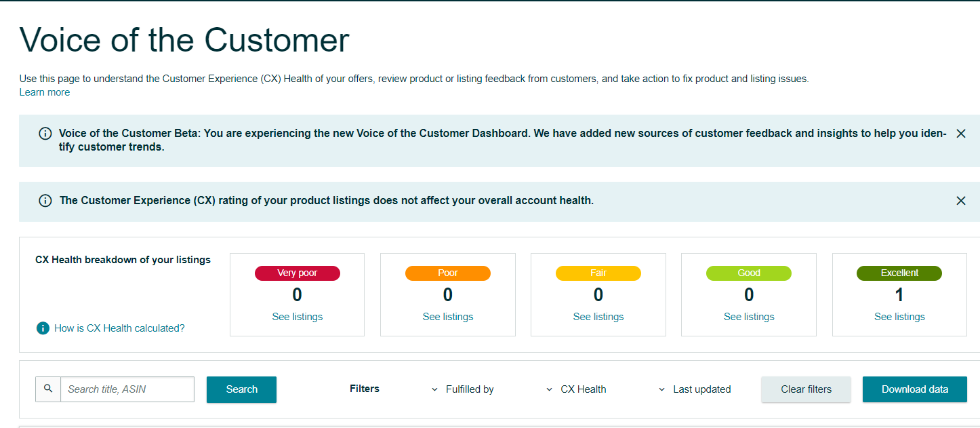Open How is CX Health calculated link
Screen dimensions: 980x428
[x=119, y=328]
